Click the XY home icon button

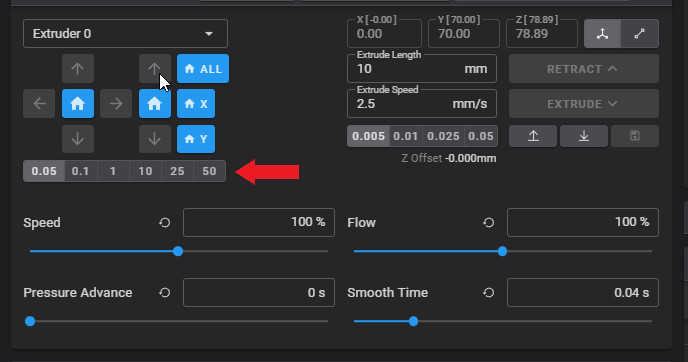(78, 104)
